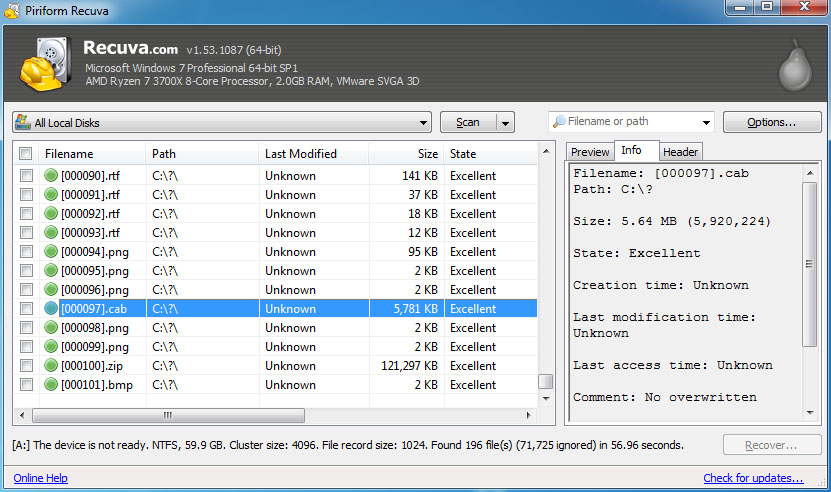Toggle the select-all checkbox in header

25,154
